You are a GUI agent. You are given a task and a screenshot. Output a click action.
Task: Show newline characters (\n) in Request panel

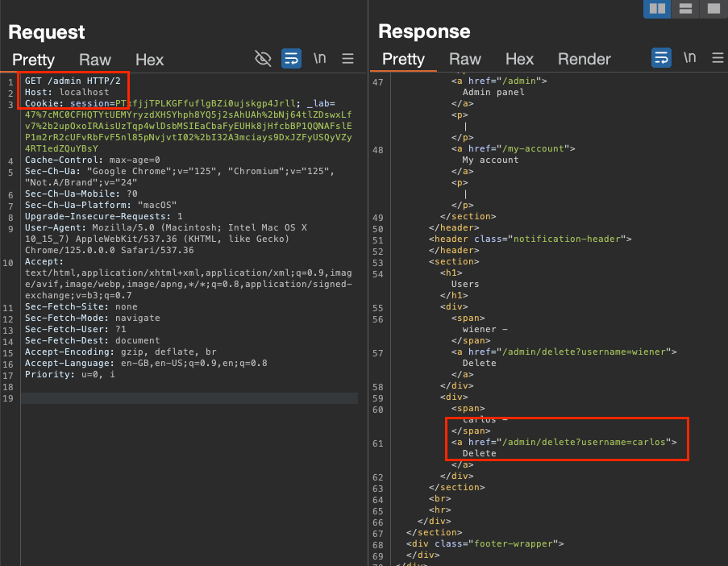(x=320, y=58)
